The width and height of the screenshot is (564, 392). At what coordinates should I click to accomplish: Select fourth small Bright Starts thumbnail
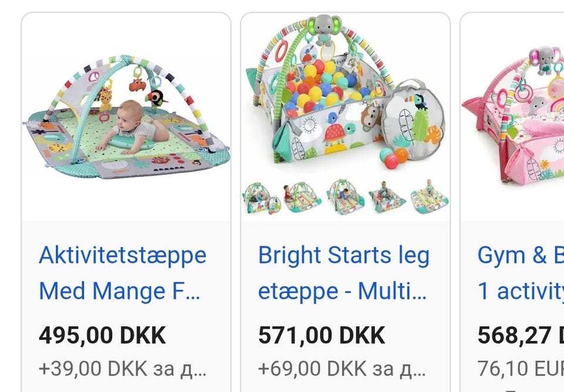[x=387, y=197]
